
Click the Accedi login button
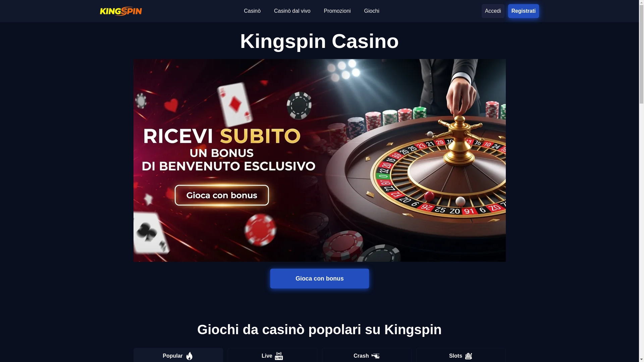(493, 11)
